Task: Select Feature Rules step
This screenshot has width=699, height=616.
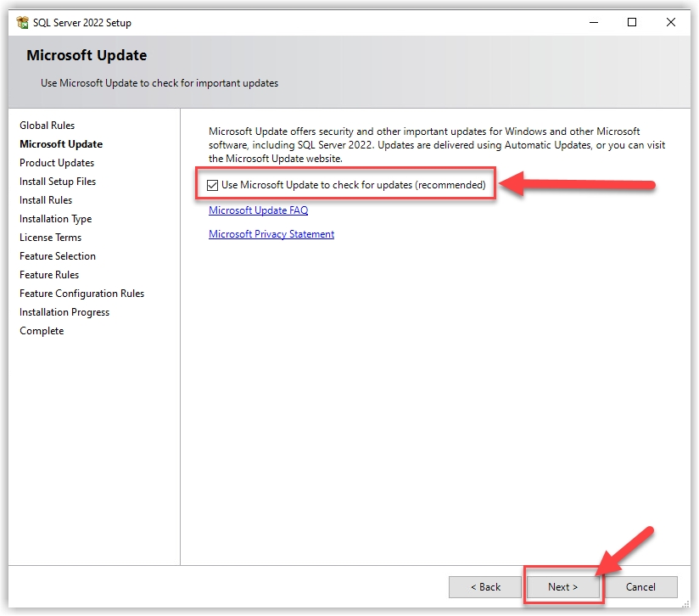Action: point(49,275)
